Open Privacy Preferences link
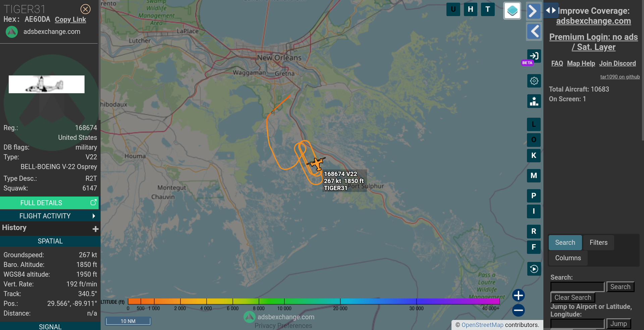 point(283,326)
